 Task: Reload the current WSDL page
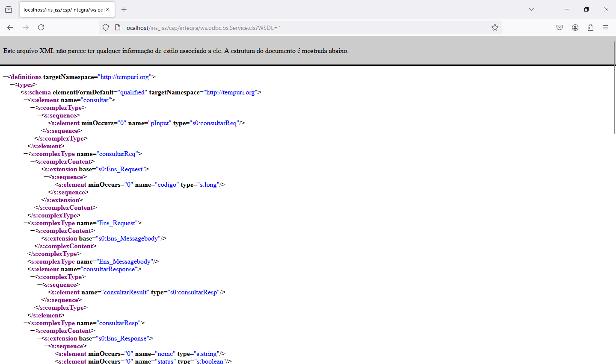41,27
